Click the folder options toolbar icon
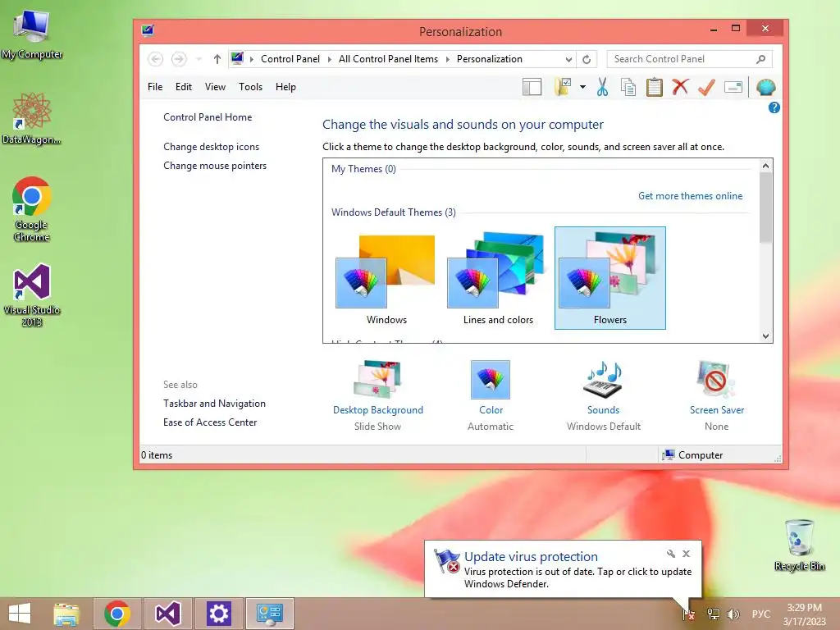The height and width of the screenshot is (630, 840). [x=563, y=87]
